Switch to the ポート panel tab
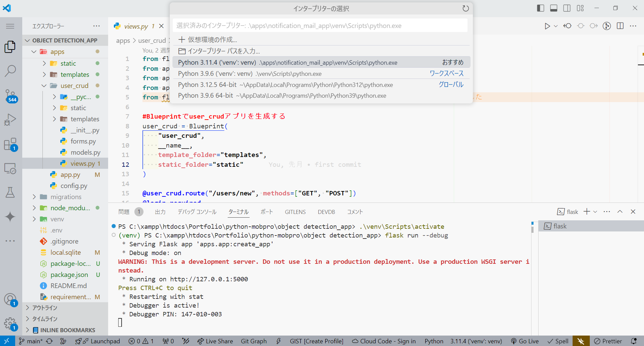 266,212
